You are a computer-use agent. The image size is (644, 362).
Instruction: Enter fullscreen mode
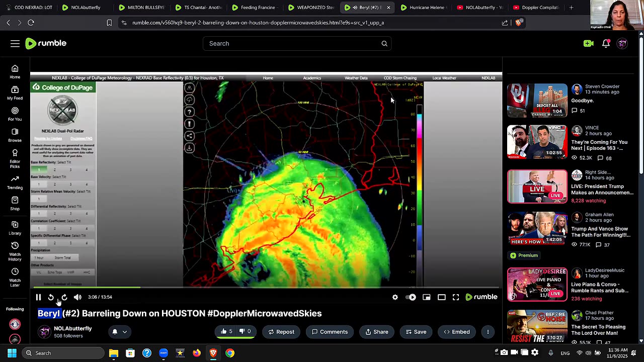tap(456, 297)
